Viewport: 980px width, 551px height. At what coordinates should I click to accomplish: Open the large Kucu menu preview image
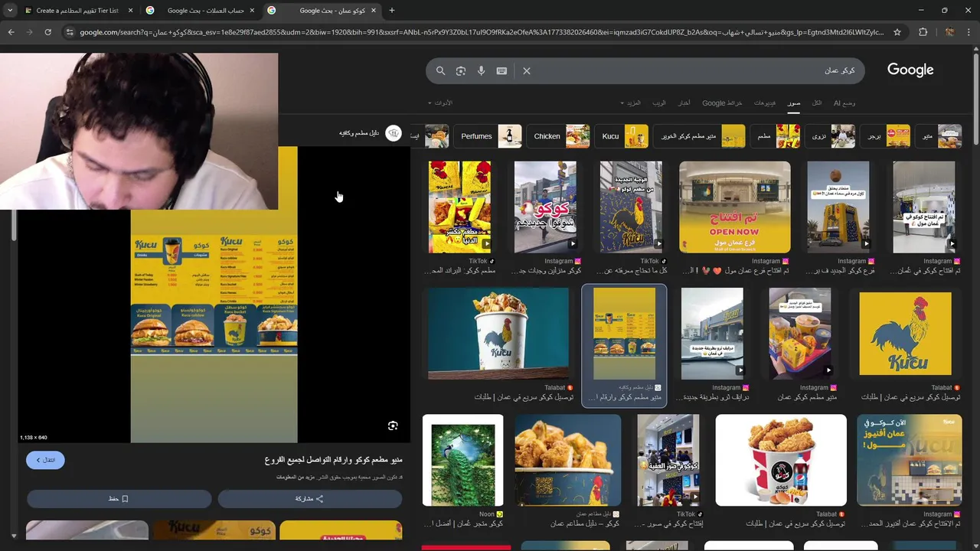pos(214,295)
